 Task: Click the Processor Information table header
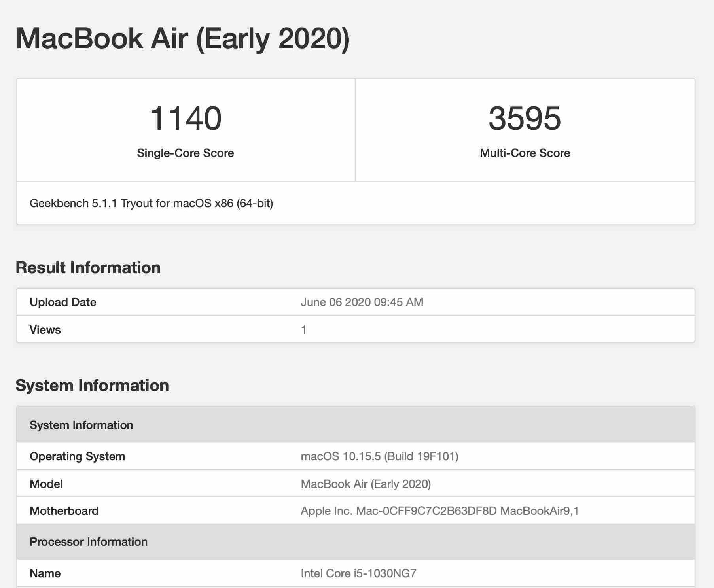click(x=88, y=542)
